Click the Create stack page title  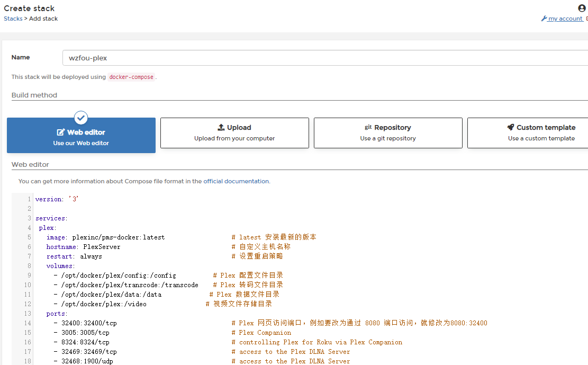point(29,8)
